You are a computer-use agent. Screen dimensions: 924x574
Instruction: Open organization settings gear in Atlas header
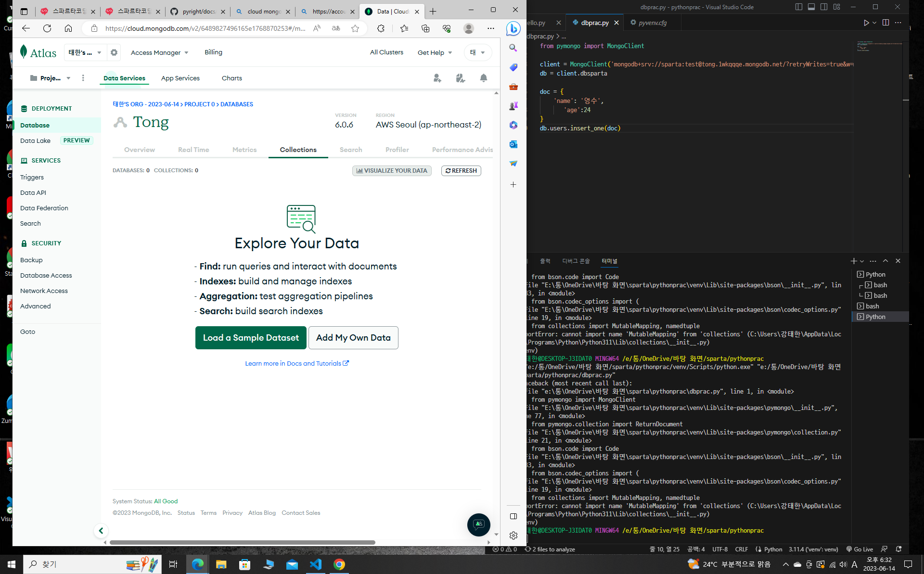[114, 52]
